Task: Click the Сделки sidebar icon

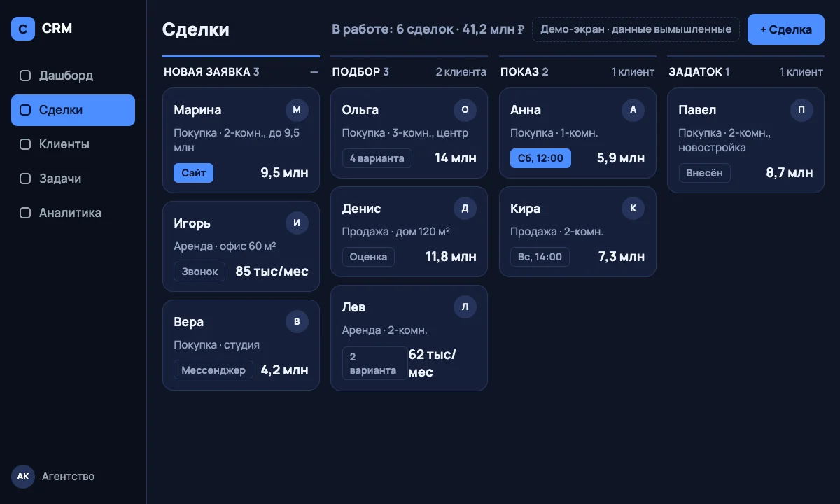Action: (25, 110)
